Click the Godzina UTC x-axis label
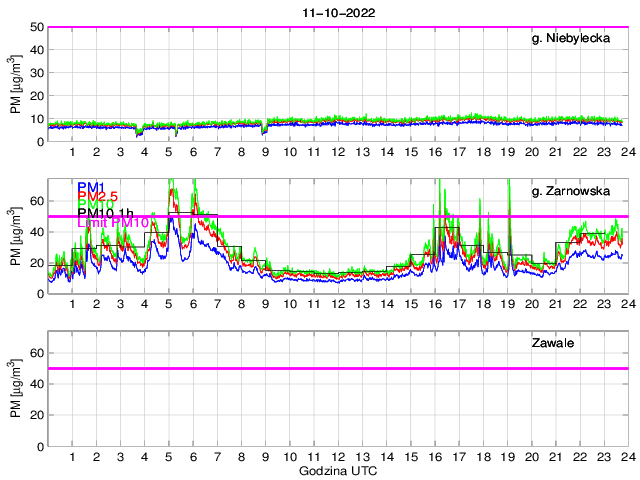The height and width of the screenshot is (480, 640). click(x=337, y=470)
